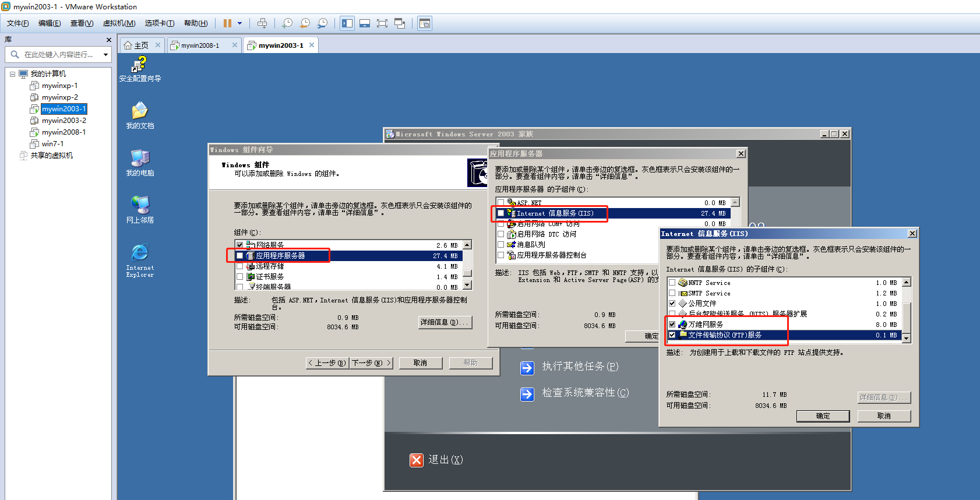Toggle the 启用网络 DTC 访问 checkbox
The image size is (980, 500).
(500, 234)
